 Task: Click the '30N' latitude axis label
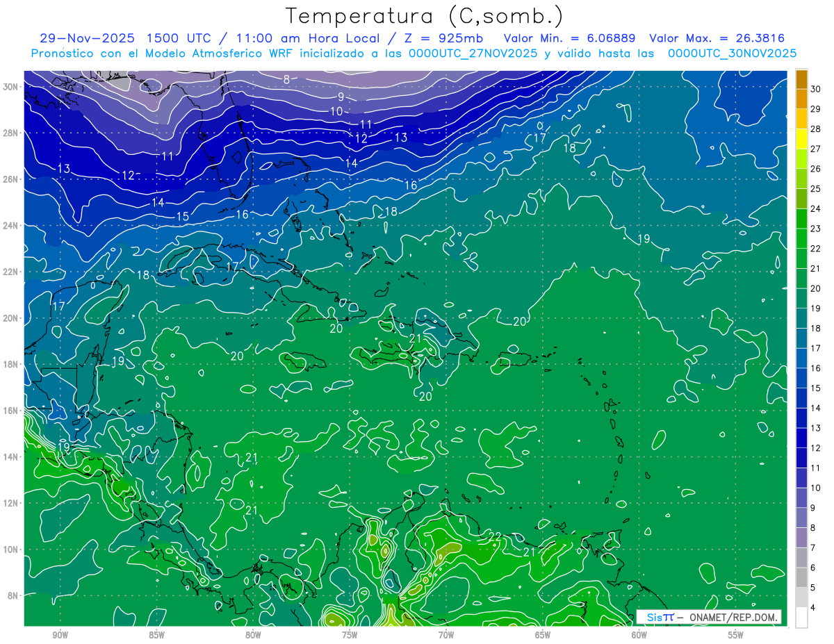[x=11, y=87]
